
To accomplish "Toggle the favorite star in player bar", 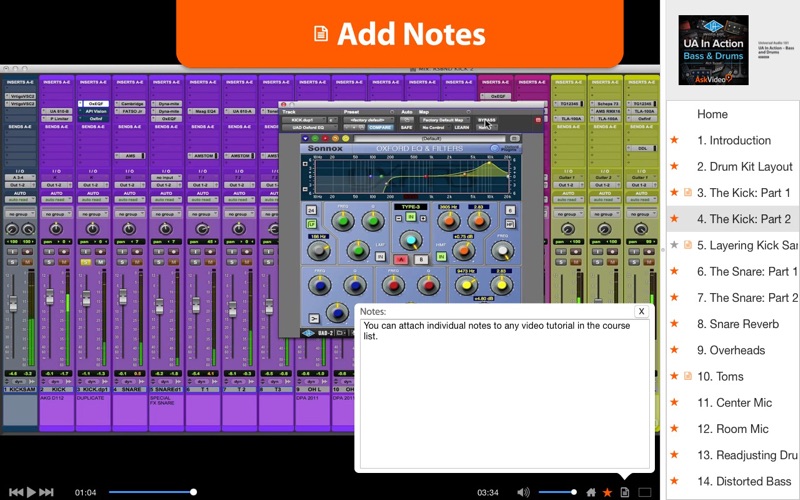I will (607, 492).
